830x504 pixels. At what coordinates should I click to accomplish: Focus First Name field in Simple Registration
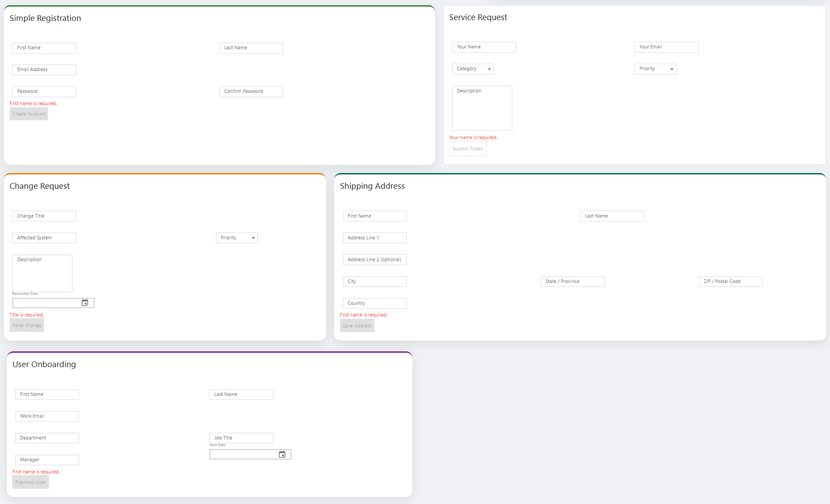(x=44, y=48)
